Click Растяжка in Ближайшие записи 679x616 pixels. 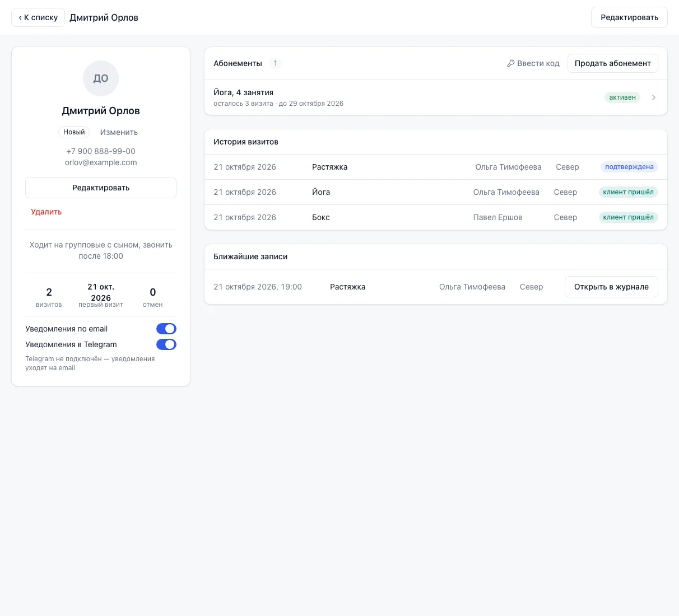click(x=347, y=287)
